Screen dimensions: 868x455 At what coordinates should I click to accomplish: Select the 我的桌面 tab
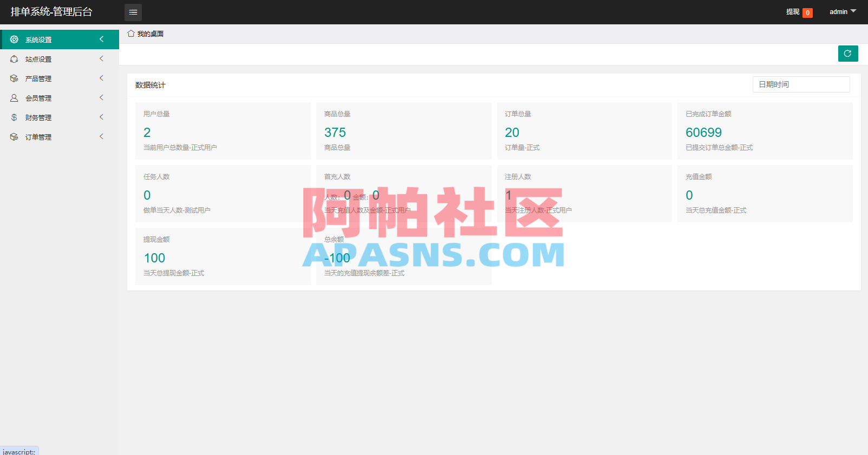(x=146, y=34)
